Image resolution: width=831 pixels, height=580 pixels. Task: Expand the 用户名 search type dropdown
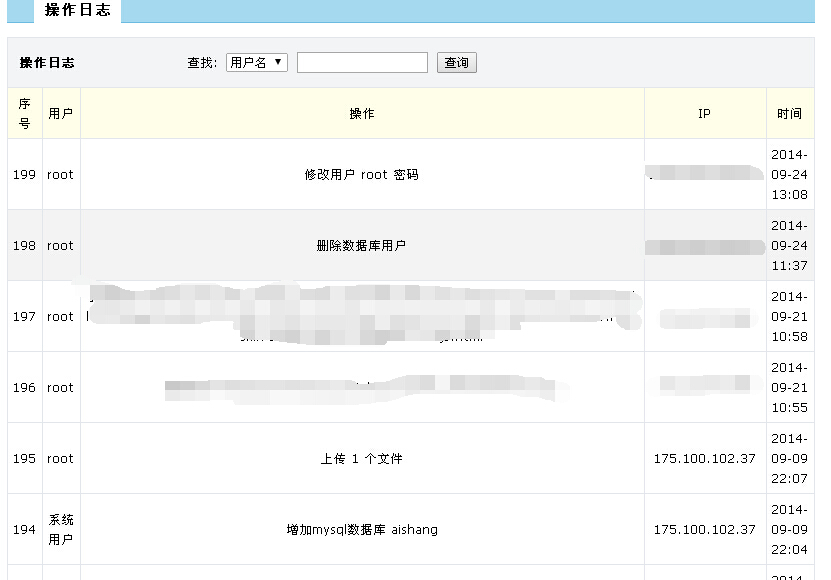click(256, 62)
